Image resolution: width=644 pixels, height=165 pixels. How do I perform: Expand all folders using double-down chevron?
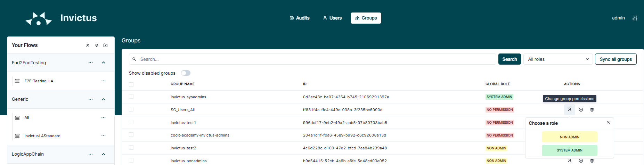(x=97, y=46)
